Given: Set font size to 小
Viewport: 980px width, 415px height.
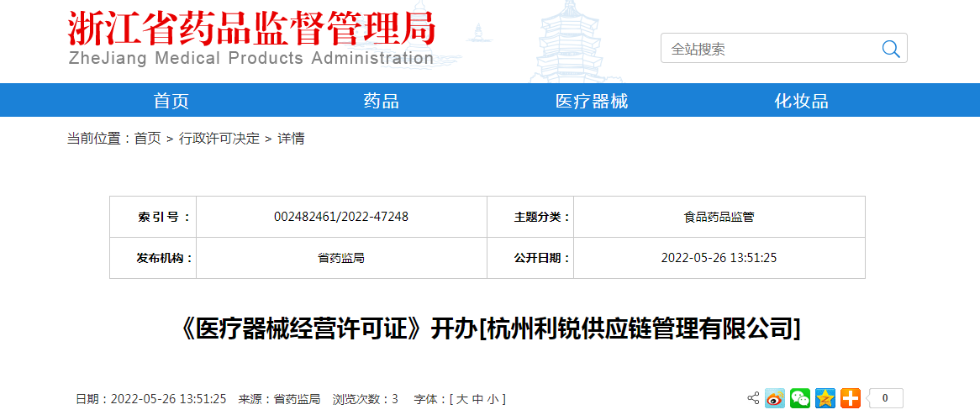Looking at the screenshot, I should [x=493, y=399].
